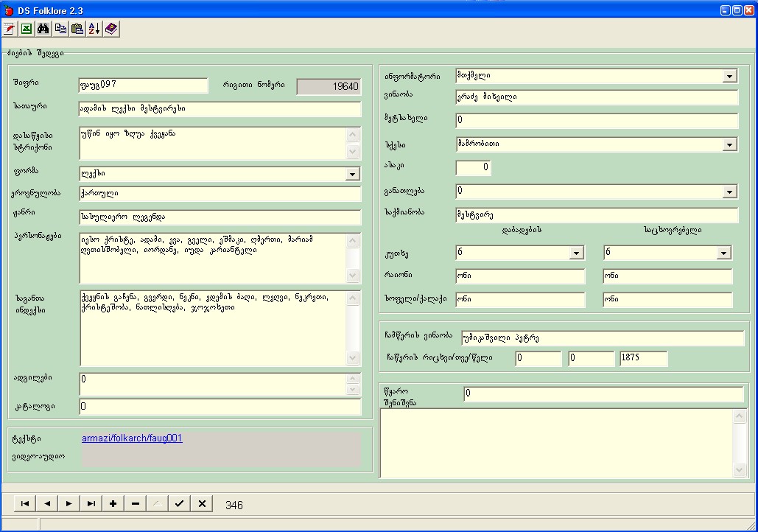The height and width of the screenshot is (532, 758).
Task: Click the ასაკი age field
Action: coord(473,168)
